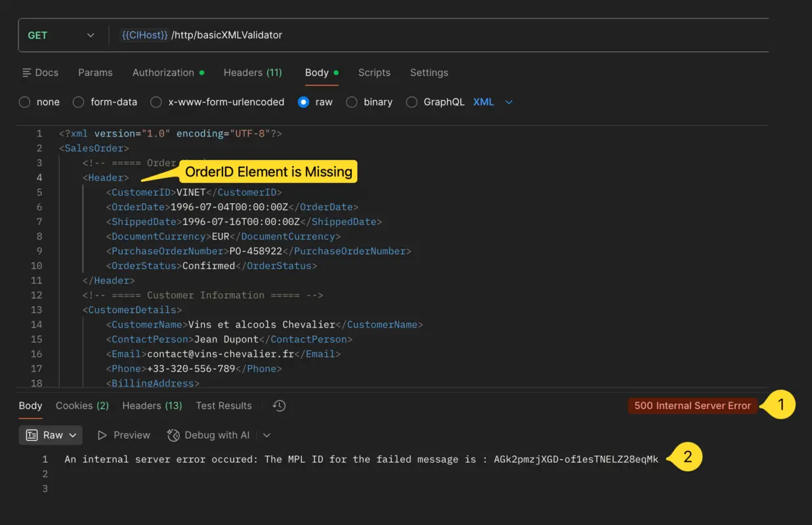
Task: Select the form-data radio option
Action: click(78, 102)
